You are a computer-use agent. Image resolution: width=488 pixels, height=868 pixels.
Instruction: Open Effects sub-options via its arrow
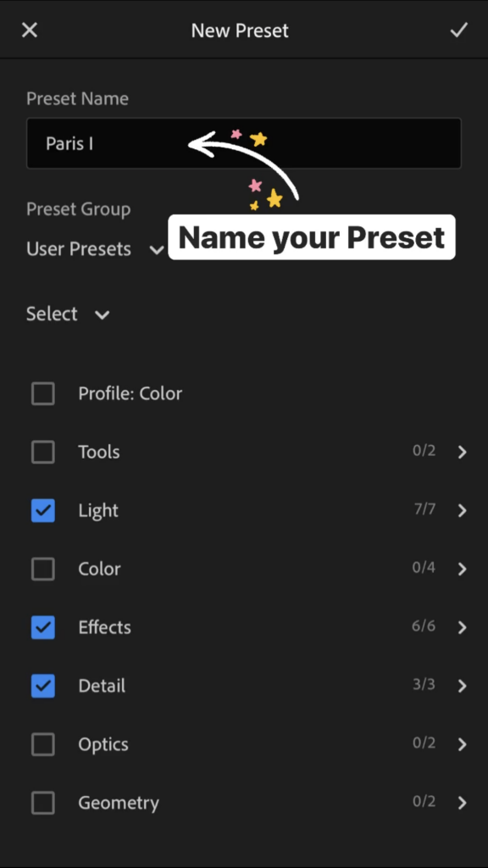click(462, 627)
